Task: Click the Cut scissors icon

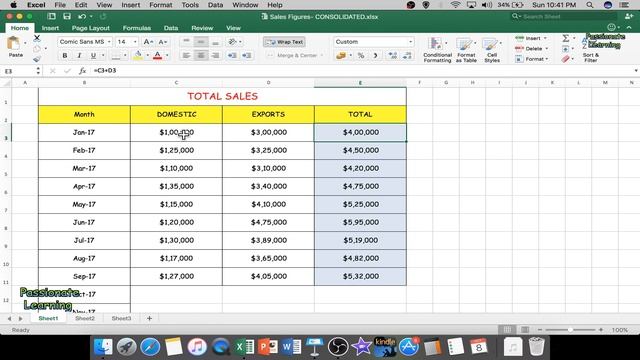Action: pos(37,38)
